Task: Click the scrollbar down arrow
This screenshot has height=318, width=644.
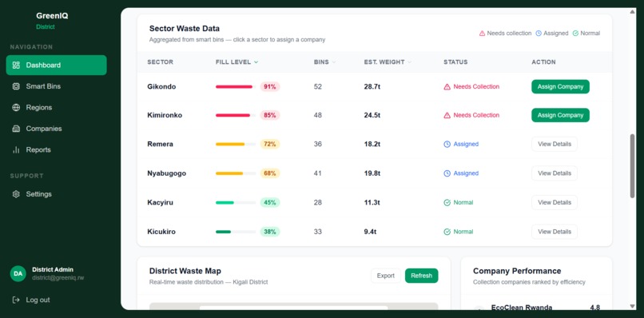Action: 632,306
